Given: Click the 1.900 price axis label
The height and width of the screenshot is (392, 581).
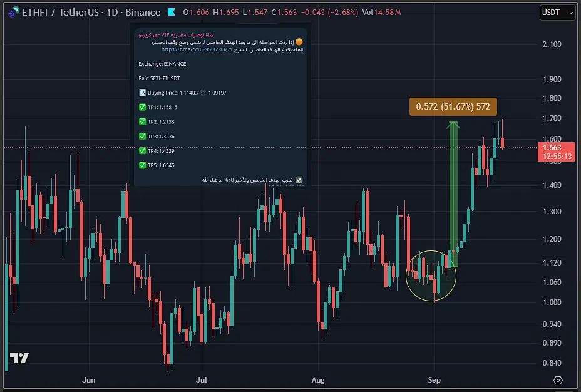Looking at the screenshot, I should click(x=552, y=79).
